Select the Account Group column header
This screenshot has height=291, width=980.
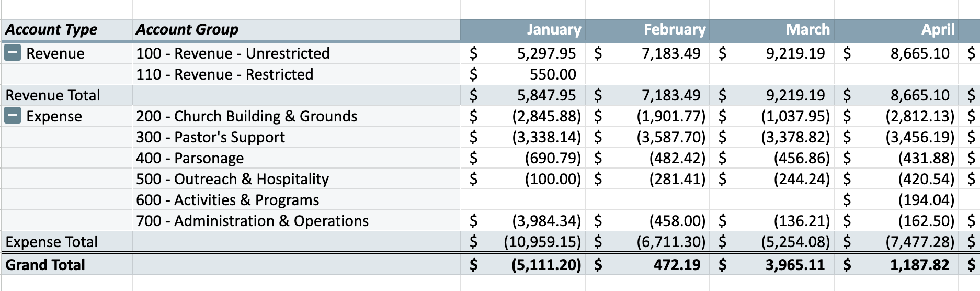tap(187, 30)
